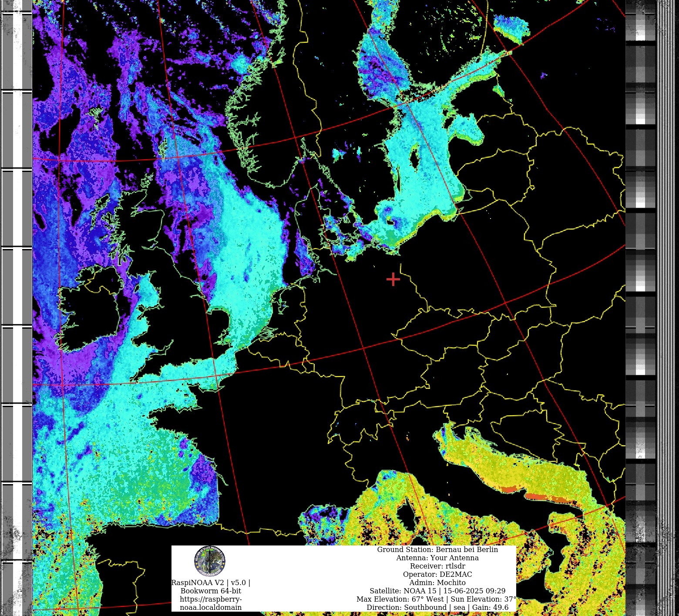
Task: Open the https://raspberry-noaa.localdomain link text
Action: click(x=211, y=603)
